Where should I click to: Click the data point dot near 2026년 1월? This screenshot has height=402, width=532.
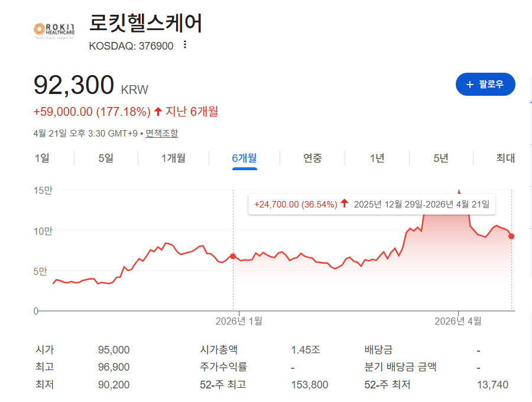(233, 257)
